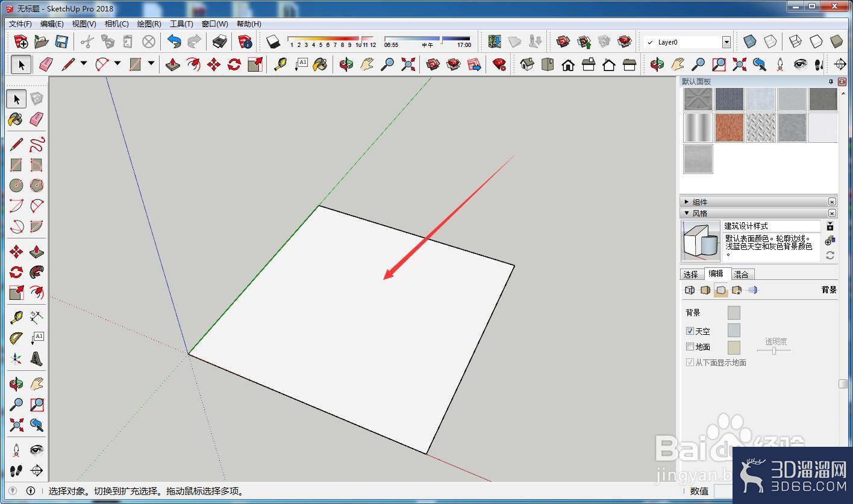Open Watermark settings in style editor
853x504 pixels.
[737, 290]
